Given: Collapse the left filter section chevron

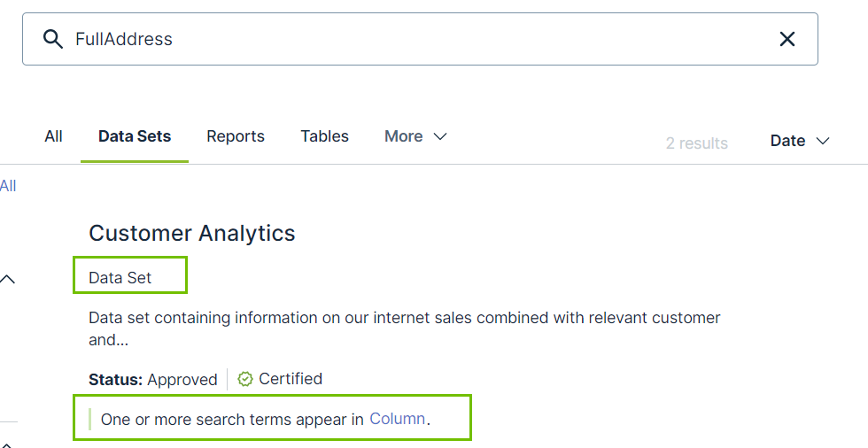Looking at the screenshot, I should coord(8,279).
